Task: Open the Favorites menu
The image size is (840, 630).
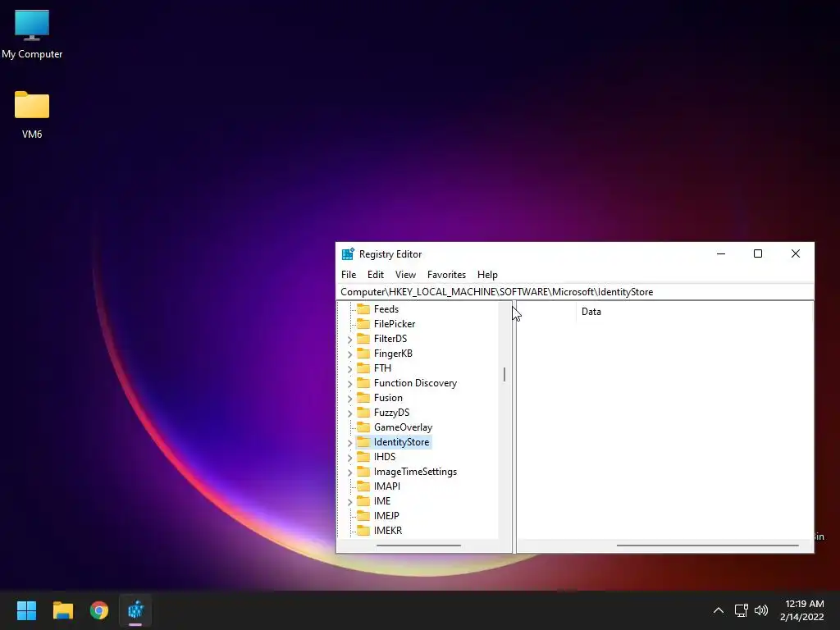Action: click(446, 274)
